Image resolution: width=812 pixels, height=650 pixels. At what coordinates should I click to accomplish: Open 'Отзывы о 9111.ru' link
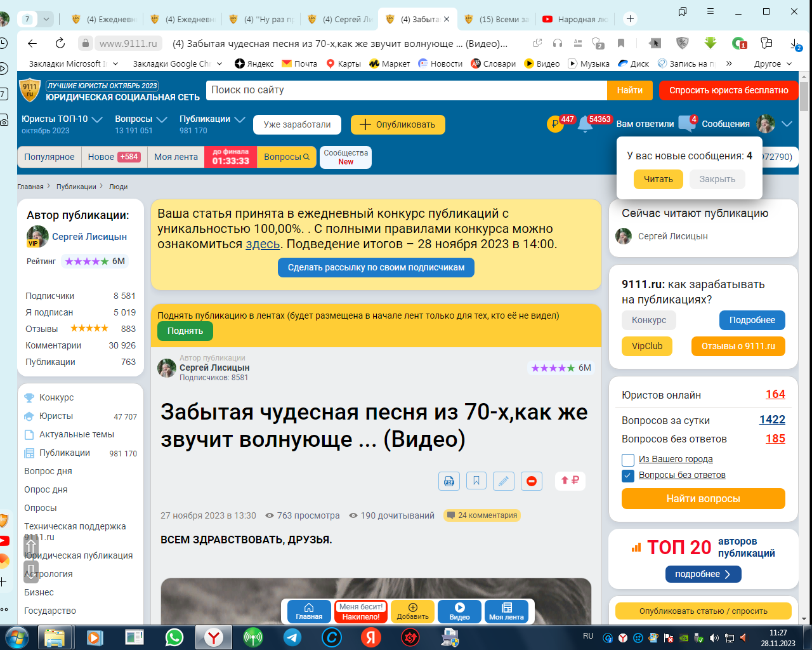click(x=738, y=347)
